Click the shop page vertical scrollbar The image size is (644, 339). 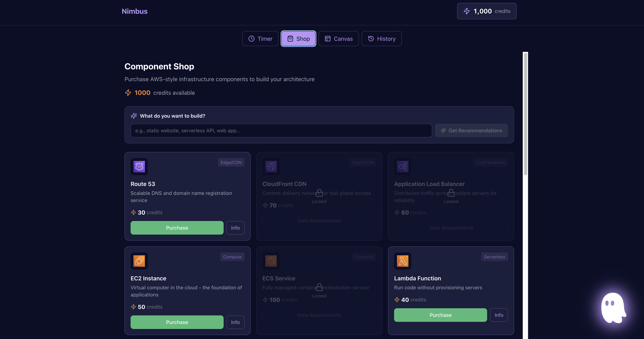click(x=525, y=114)
